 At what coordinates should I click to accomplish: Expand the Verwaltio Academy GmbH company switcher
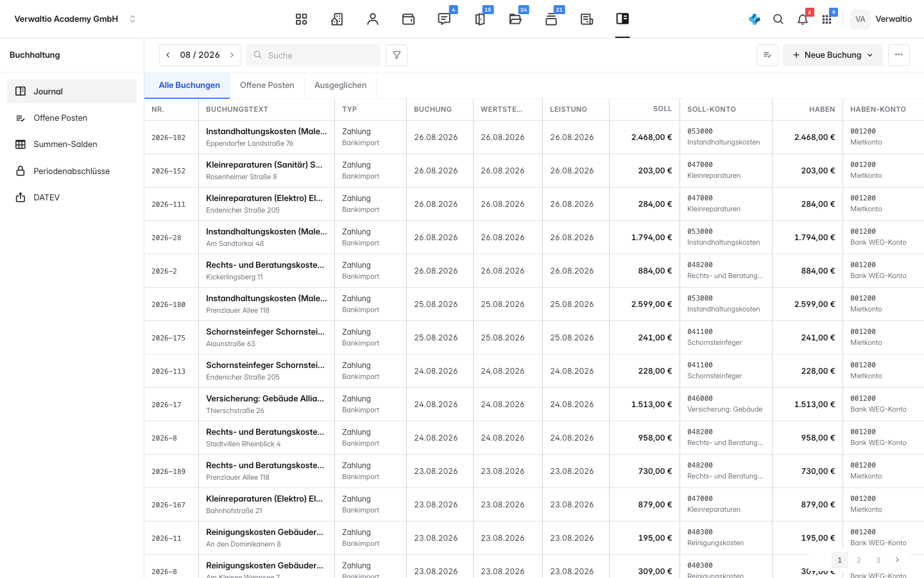coord(76,19)
